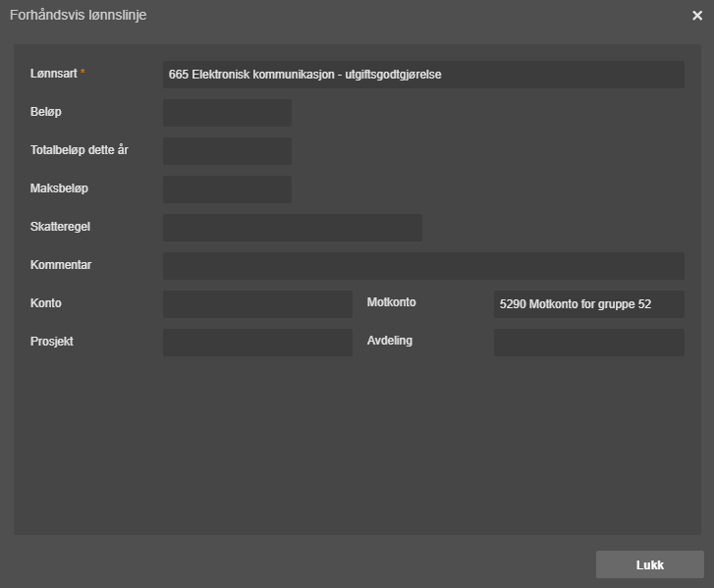Select the Konto input field
The width and height of the screenshot is (714, 588).
point(257,304)
